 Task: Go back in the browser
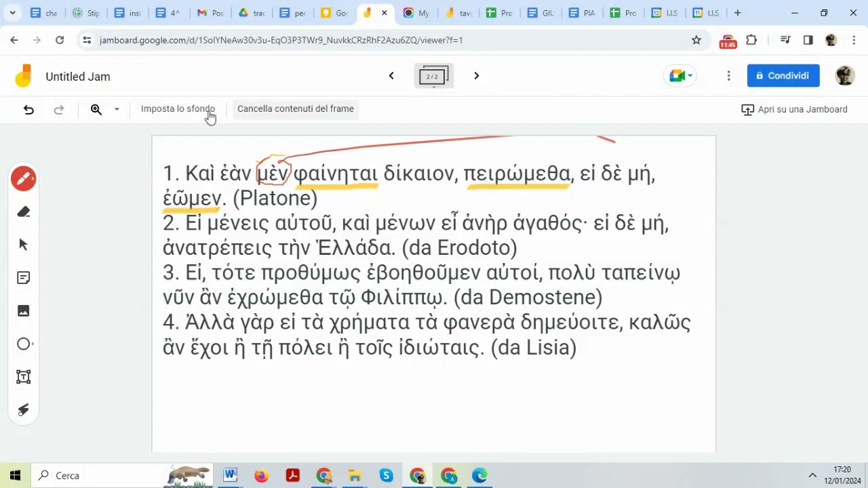point(14,40)
